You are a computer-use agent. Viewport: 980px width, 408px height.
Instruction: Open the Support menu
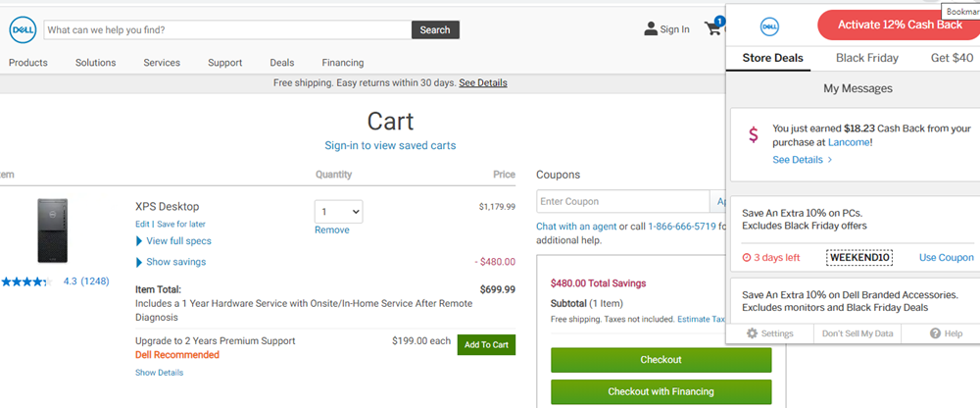pos(225,63)
